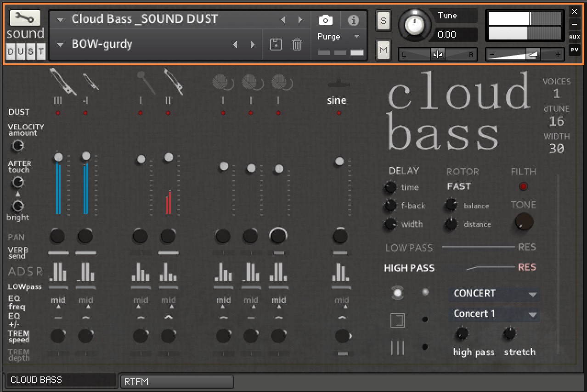Toggle DUST LED for bow II channel
This screenshot has height=392, width=587.
(168, 112)
